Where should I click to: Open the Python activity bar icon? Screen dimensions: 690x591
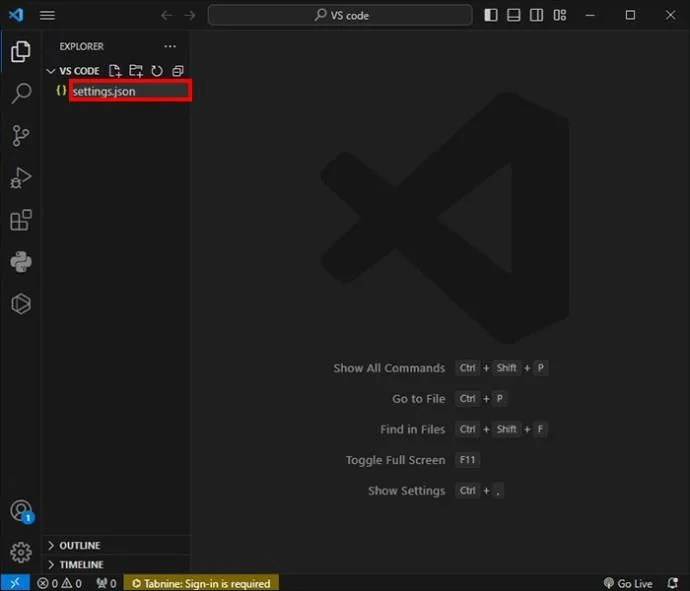coord(21,262)
